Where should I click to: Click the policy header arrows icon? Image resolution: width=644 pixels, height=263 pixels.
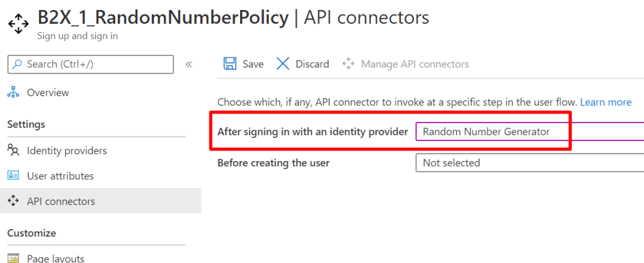click(18, 25)
